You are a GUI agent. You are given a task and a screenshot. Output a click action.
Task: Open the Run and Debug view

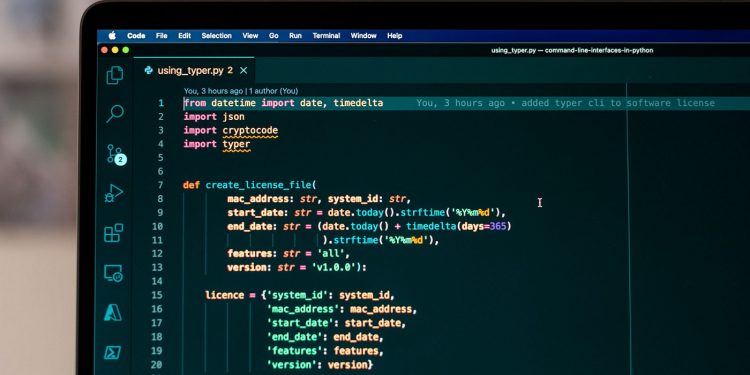pos(114,193)
